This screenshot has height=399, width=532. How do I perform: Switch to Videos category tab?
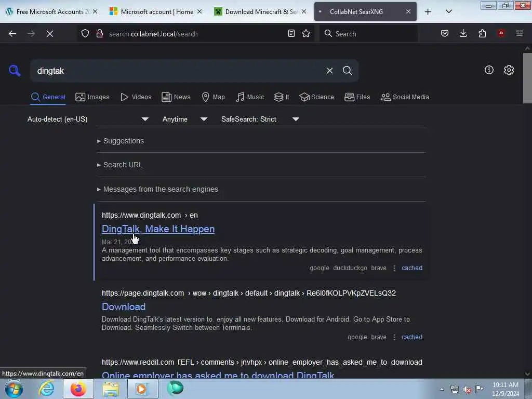pos(136,97)
